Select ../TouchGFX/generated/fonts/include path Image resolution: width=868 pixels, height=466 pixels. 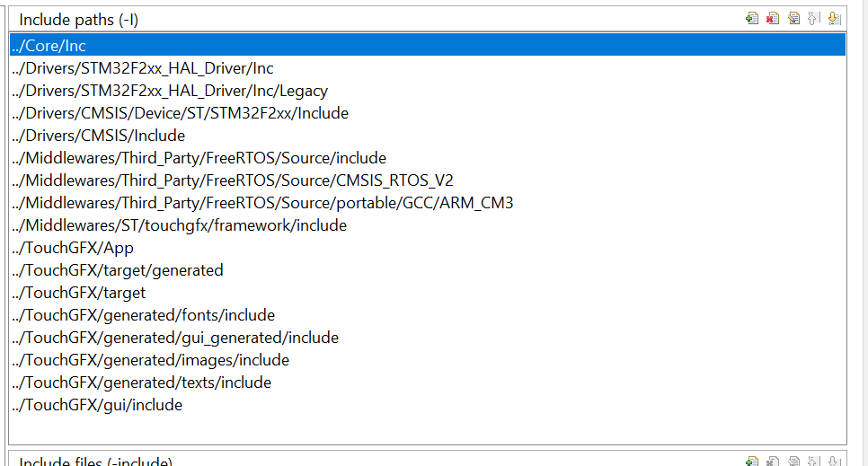pos(428,315)
